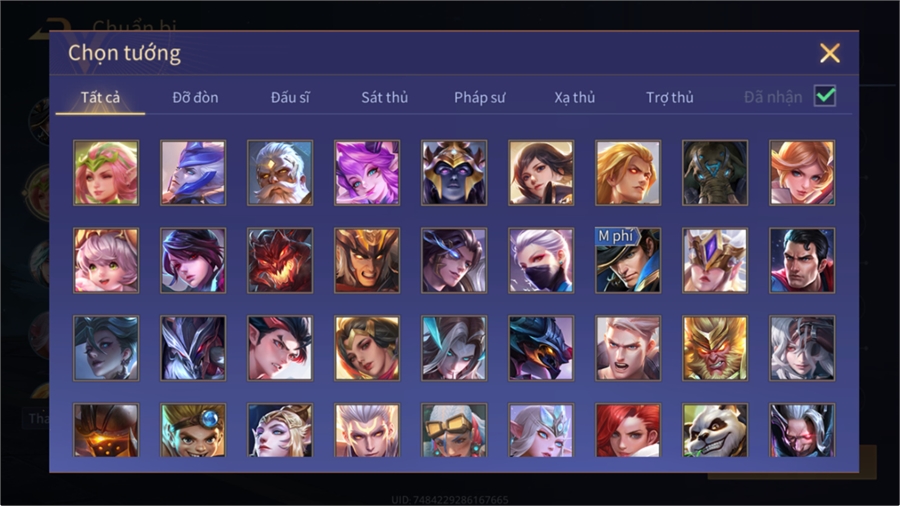Pick the hero labeled 'M phí'
Image resolution: width=900 pixels, height=506 pixels.
click(x=628, y=260)
